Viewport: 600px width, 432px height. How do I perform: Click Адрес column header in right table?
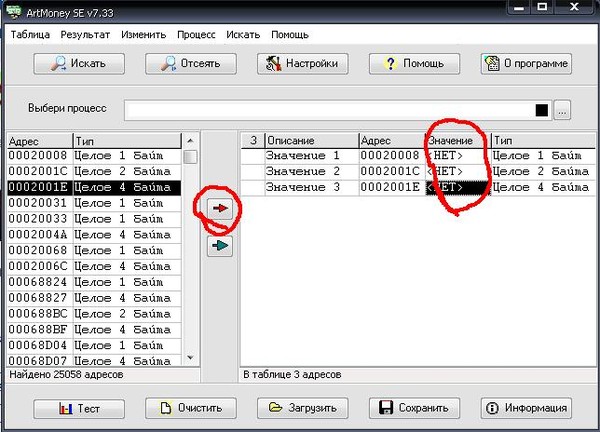click(392, 141)
